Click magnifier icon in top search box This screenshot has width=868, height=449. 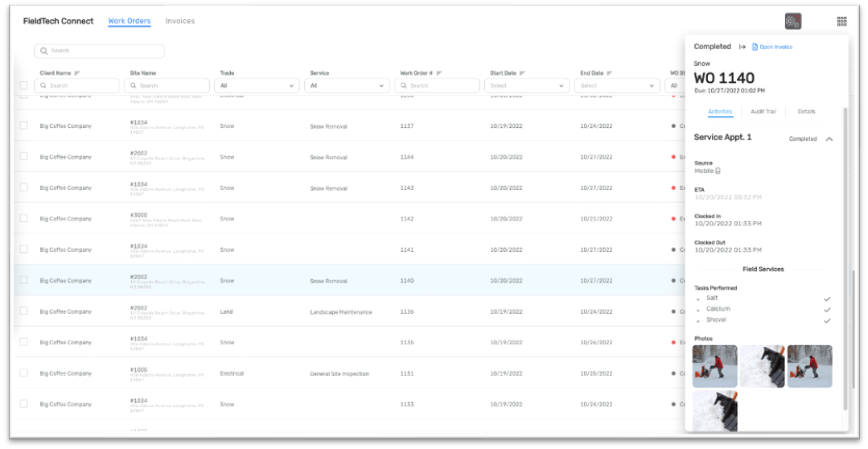click(43, 51)
